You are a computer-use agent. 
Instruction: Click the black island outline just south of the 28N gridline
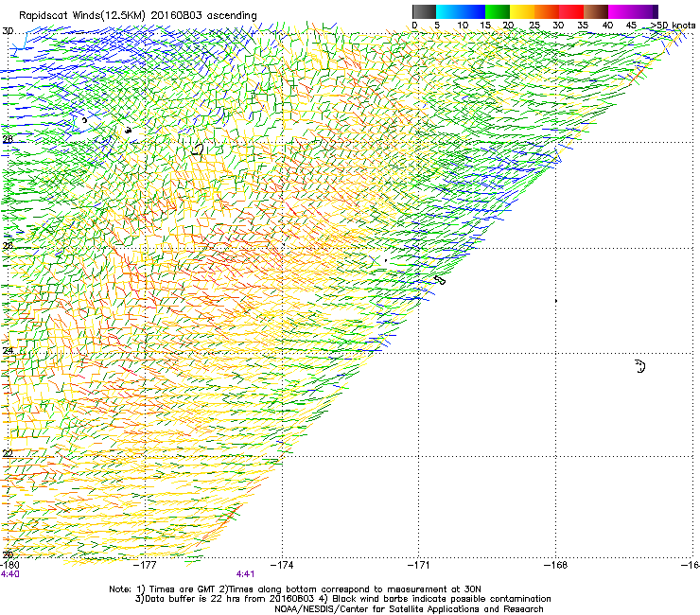coord(198,149)
